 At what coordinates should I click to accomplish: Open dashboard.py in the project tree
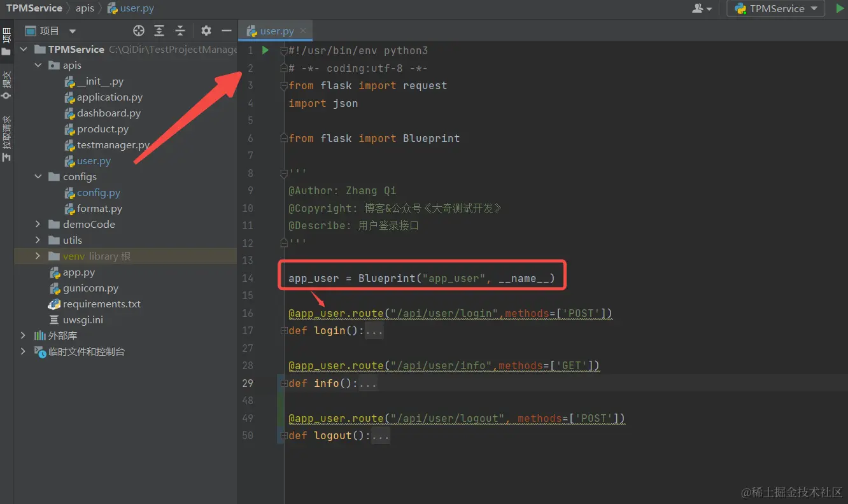pos(102,113)
